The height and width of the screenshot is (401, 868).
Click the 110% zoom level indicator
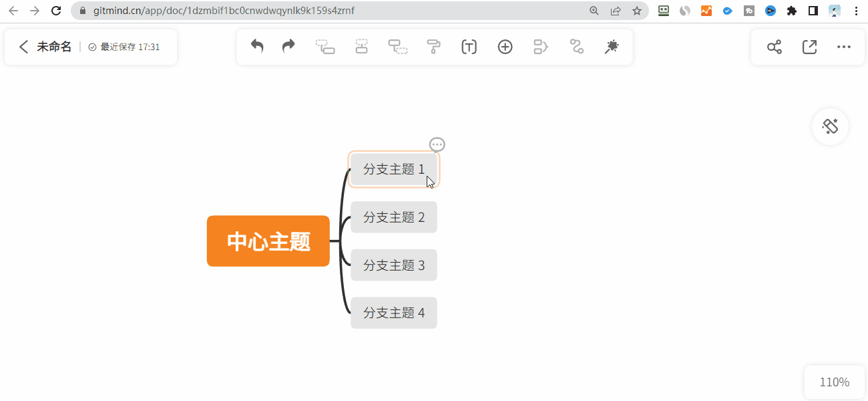pyautogui.click(x=834, y=382)
